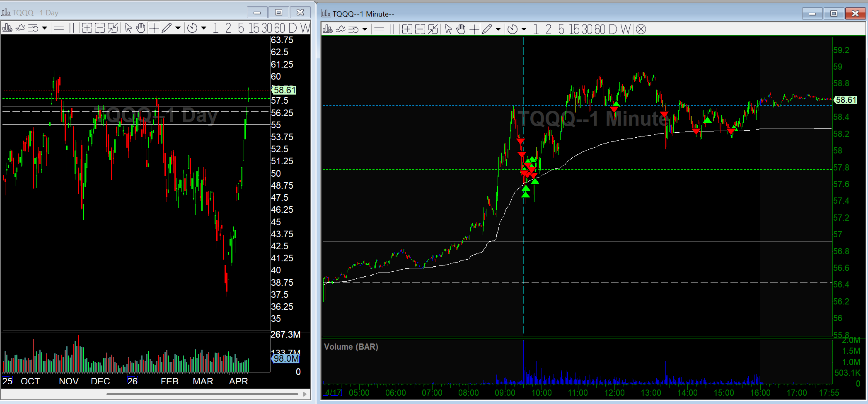868x404 pixels.
Task: Expand the arrow beside reset-lines icon in Day chart
Action: pos(44,28)
